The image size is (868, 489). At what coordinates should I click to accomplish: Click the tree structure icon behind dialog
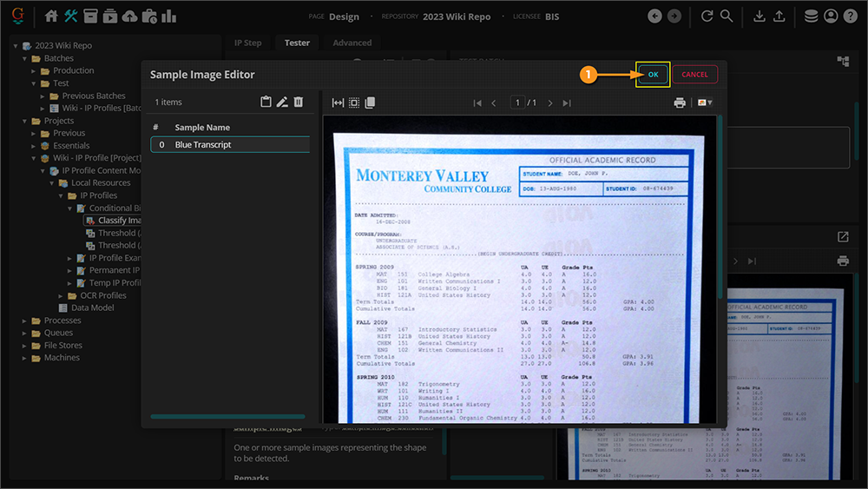843,61
